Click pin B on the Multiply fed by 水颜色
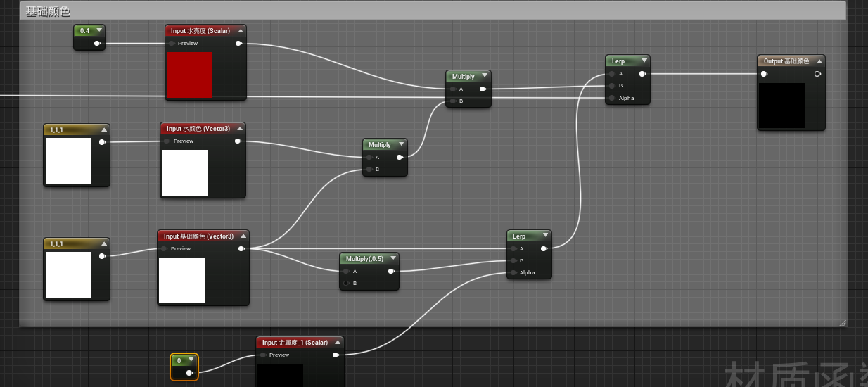Viewport: 868px width, 387px height. [369, 170]
